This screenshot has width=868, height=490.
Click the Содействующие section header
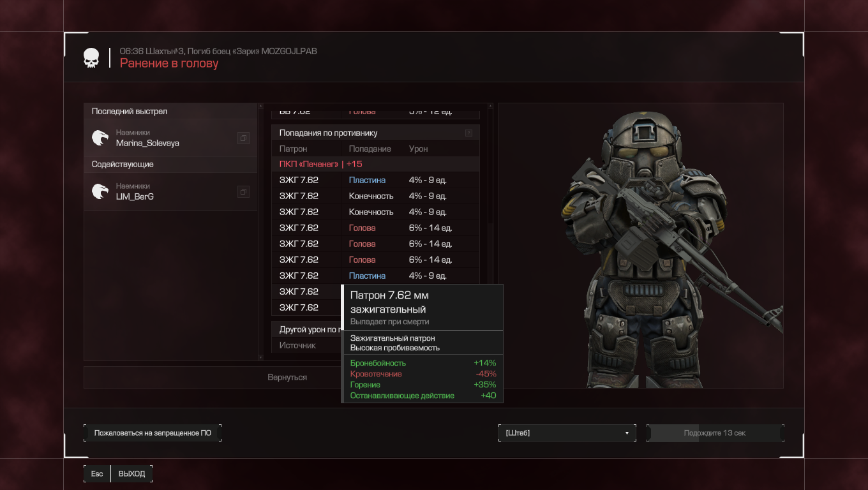170,164
